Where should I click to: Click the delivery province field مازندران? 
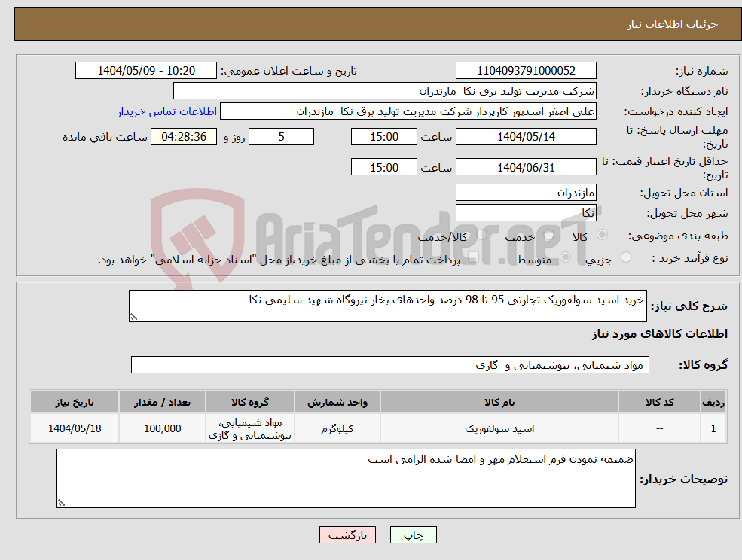(526, 193)
